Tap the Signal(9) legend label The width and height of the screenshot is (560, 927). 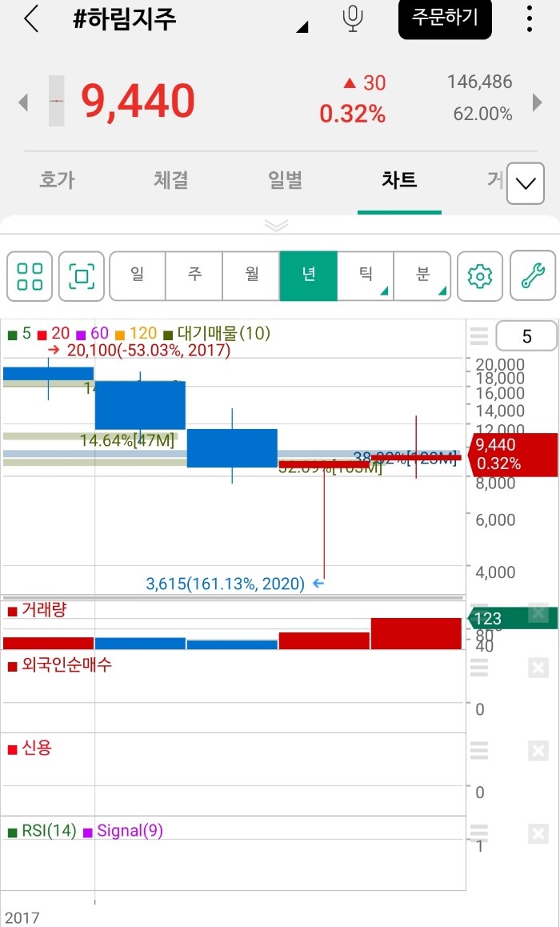pyautogui.click(x=130, y=831)
